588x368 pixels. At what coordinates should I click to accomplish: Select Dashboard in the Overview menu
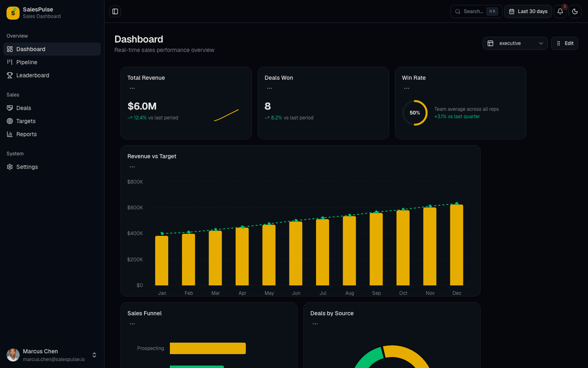pyautogui.click(x=31, y=49)
